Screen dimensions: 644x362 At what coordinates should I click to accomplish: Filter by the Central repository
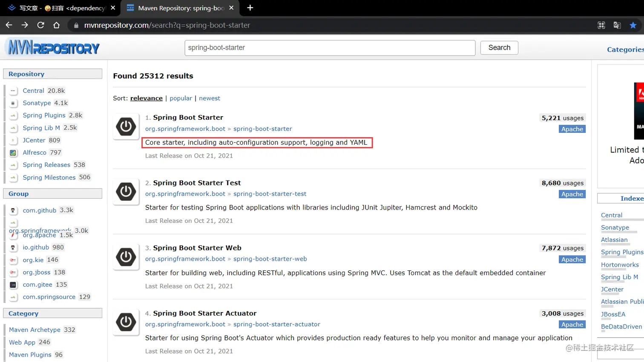tap(33, 91)
